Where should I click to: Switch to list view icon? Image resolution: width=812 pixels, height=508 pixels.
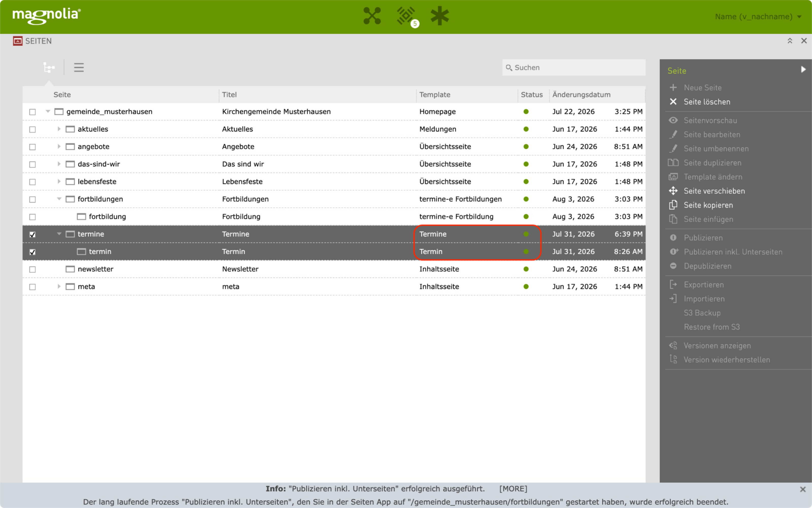[x=79, y=68]
